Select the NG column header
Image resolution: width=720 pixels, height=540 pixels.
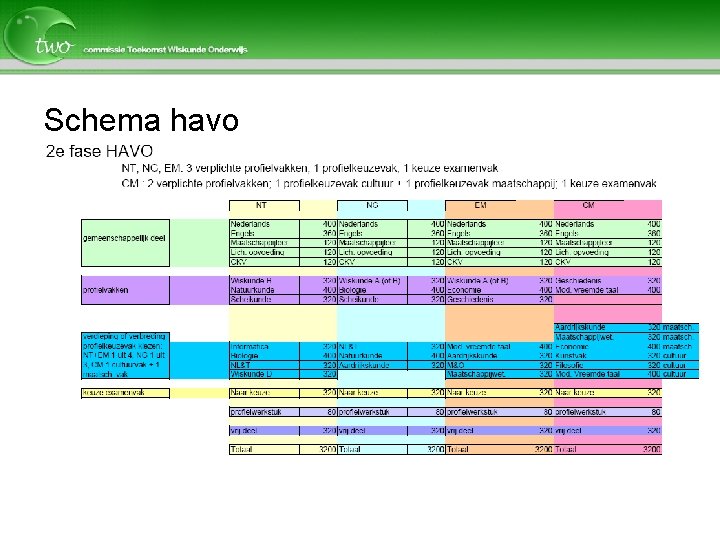(372, 205)
